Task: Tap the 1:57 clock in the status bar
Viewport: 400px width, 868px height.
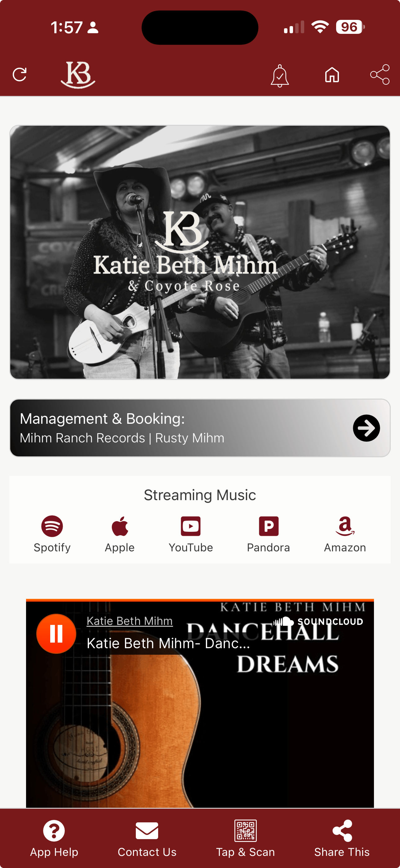Action: pyautogui.click(x=67, y=27)
